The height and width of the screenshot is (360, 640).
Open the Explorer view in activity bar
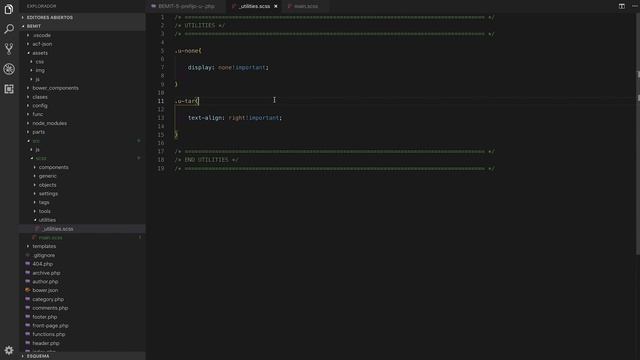point(9,9)
